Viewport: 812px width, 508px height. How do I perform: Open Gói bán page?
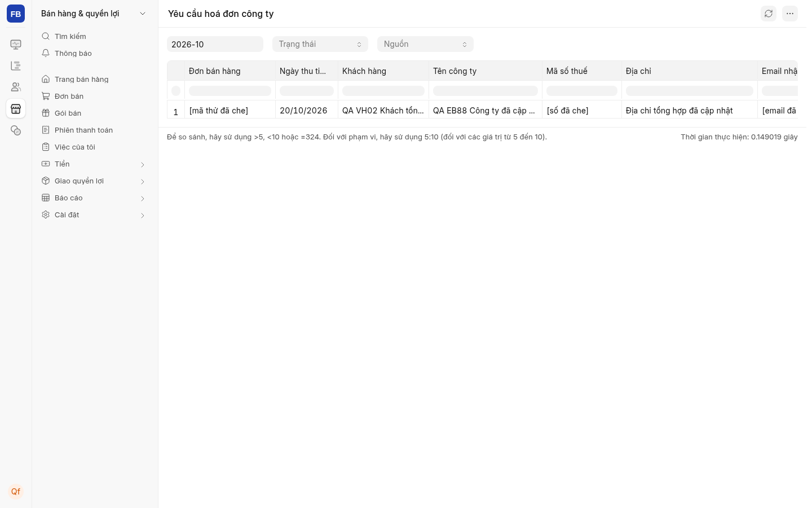coord(95,113)
